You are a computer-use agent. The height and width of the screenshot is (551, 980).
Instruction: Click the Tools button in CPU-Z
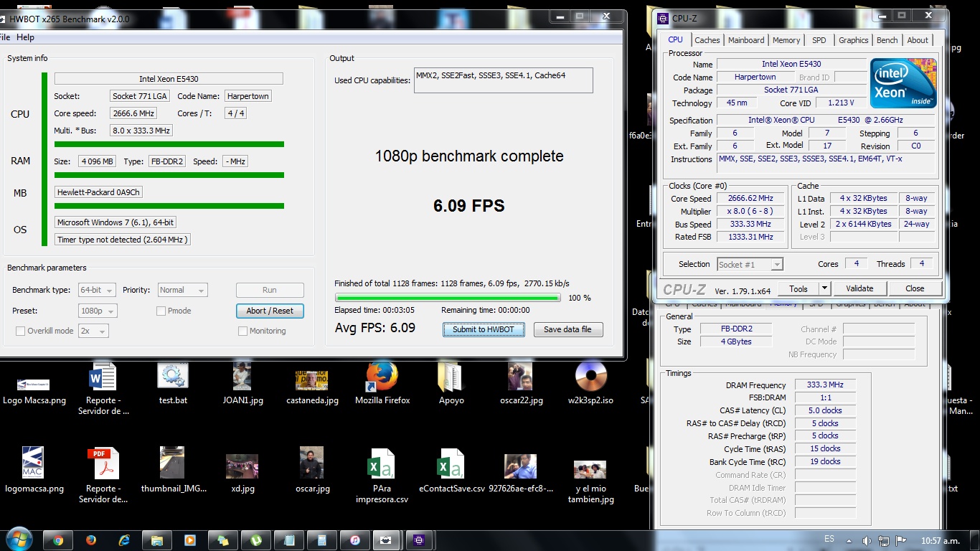coord(798,288)
